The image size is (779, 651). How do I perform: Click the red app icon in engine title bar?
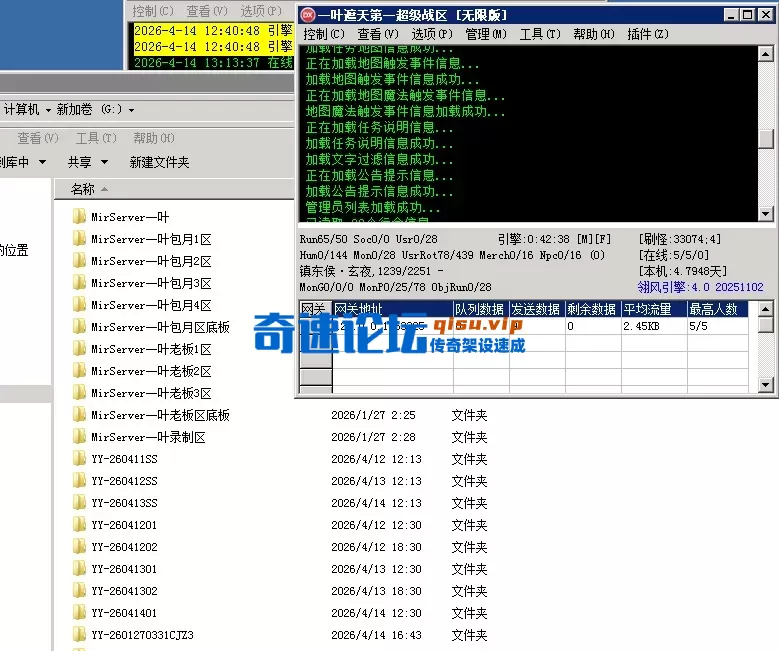pyautogui.click(x=308, y=15)
